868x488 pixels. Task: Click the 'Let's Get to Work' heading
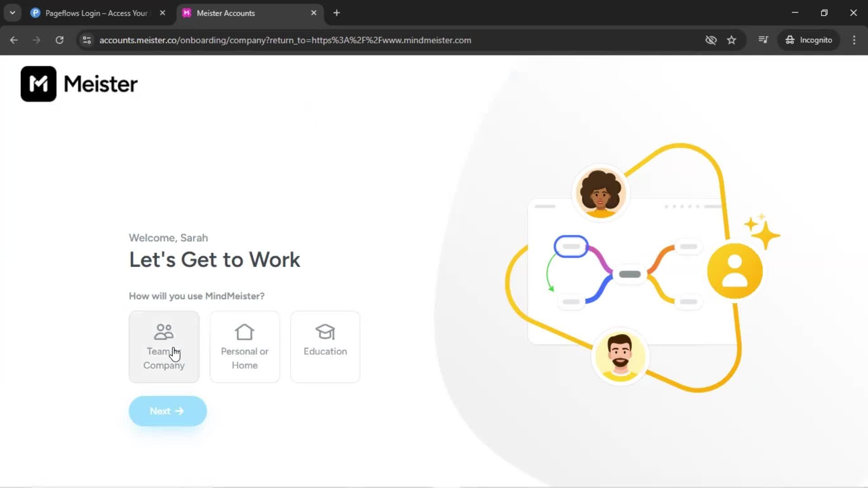pos(215,260)
